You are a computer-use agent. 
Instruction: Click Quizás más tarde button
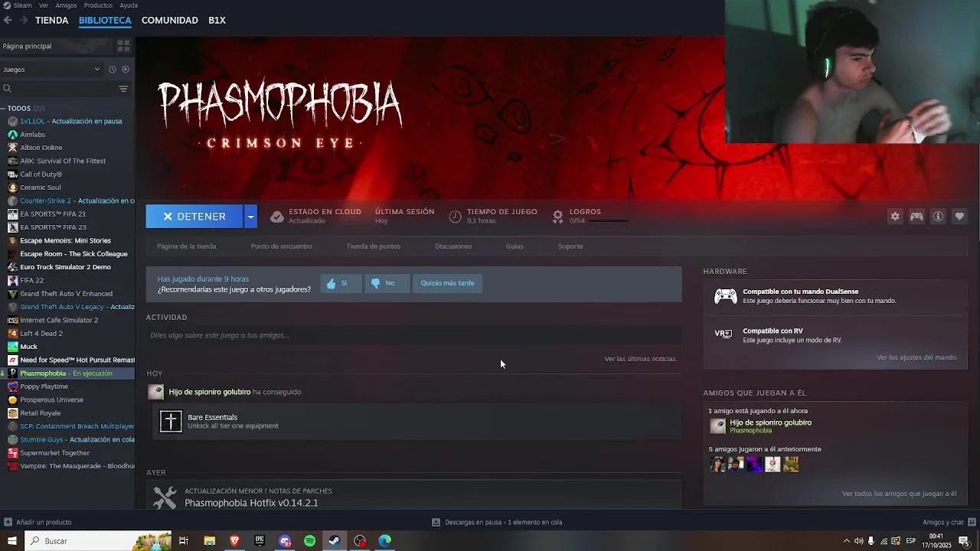447,283
